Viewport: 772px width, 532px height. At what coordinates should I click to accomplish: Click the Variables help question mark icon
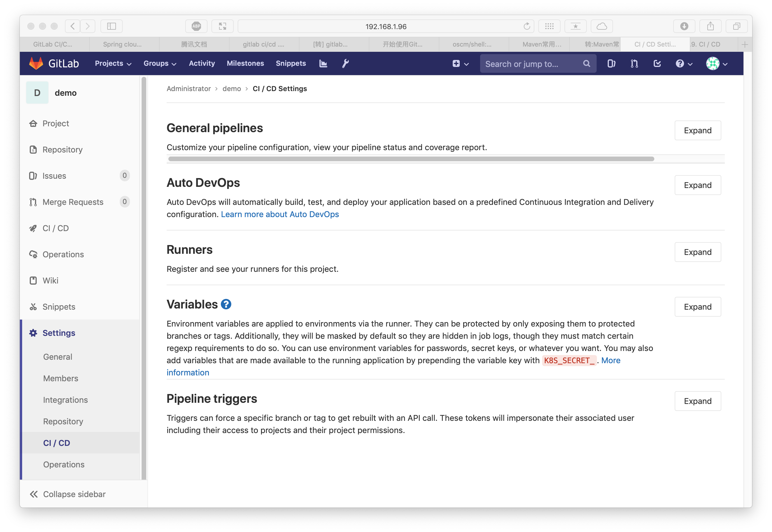click(226, 304)
